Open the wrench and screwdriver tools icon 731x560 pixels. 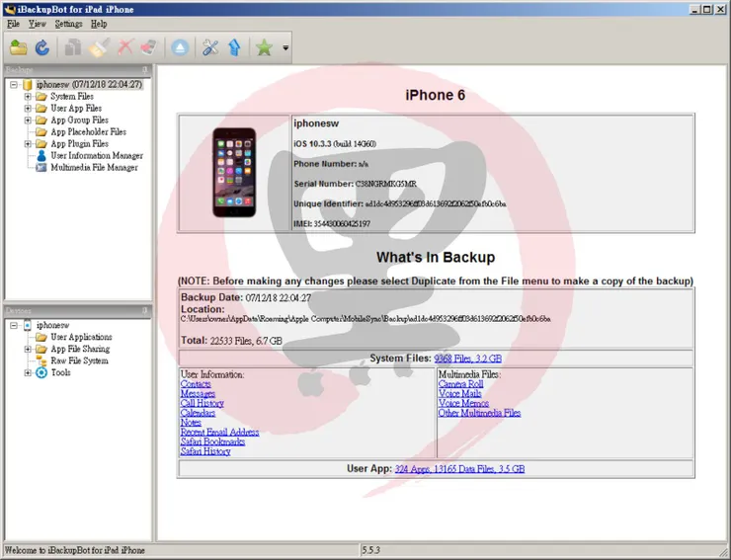210,47
